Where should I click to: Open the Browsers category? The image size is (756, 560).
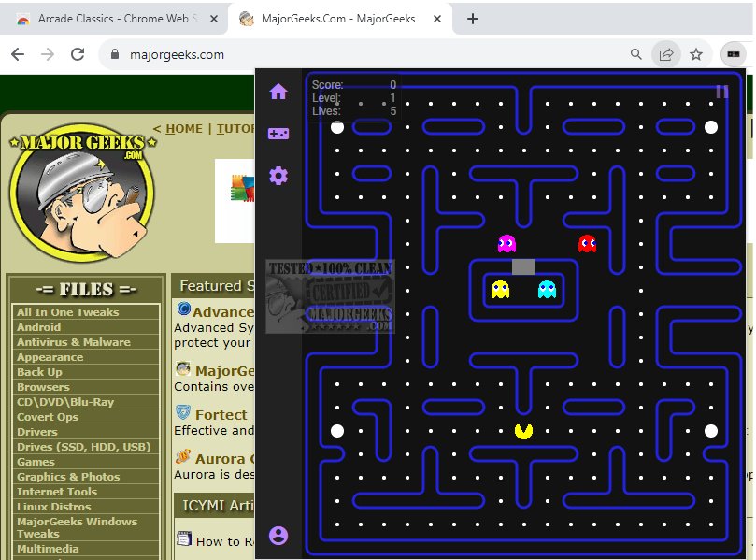click(86, 386)
